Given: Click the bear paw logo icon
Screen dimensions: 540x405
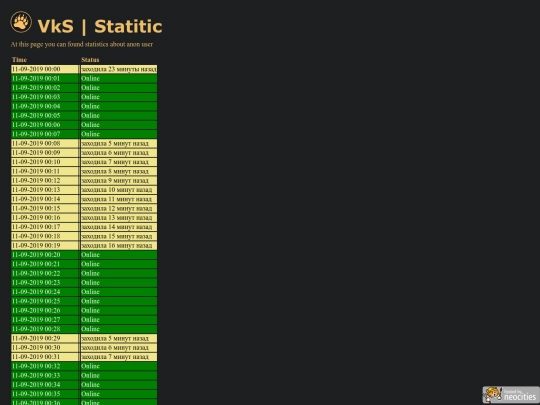Looking at the screenshot, I should (x=21, y=22).
